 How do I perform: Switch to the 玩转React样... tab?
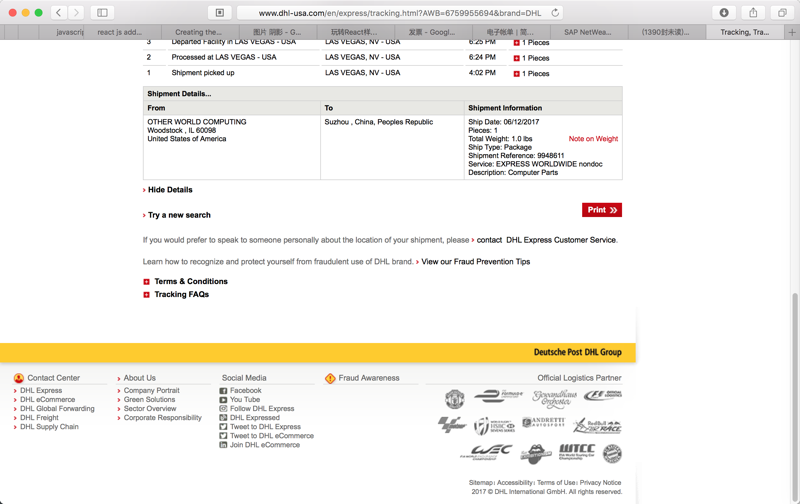354,32
